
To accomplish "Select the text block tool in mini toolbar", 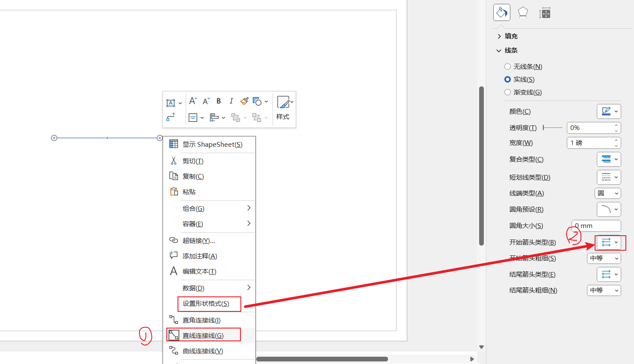I will click(171, 103).
